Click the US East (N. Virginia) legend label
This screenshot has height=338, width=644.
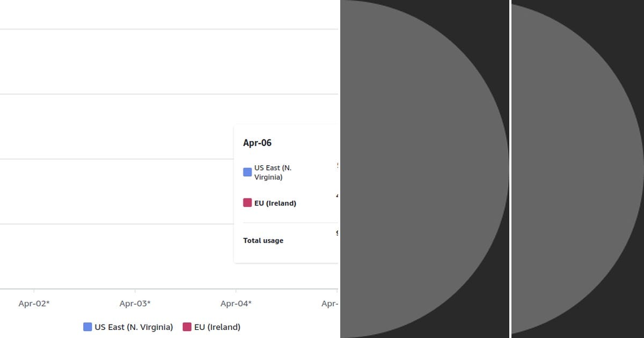(x=134, y=327)
